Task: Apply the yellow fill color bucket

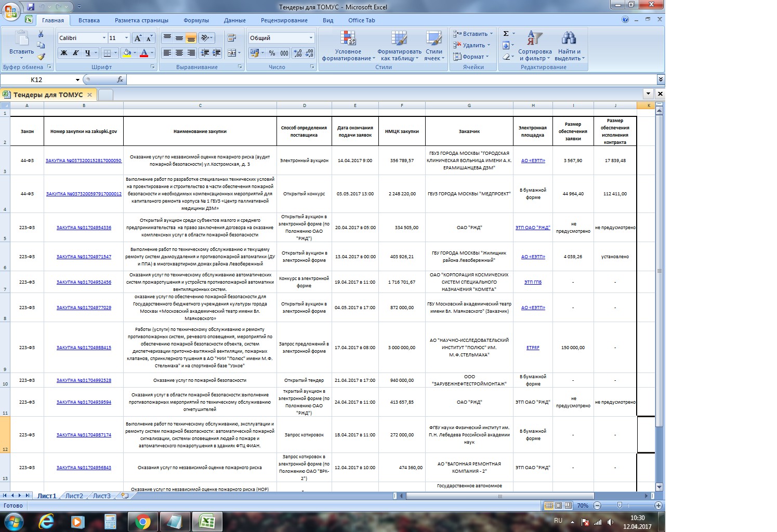Action: point(126,53)
